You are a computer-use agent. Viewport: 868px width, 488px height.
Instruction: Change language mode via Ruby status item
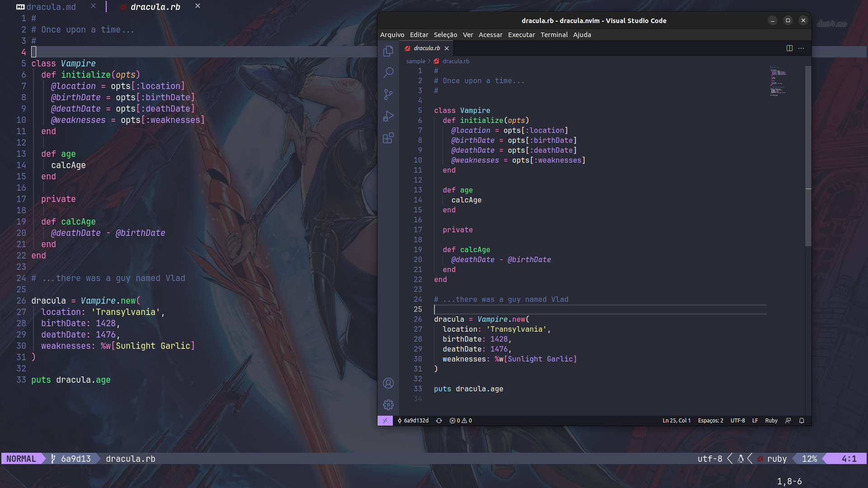[x=771, y=421]
